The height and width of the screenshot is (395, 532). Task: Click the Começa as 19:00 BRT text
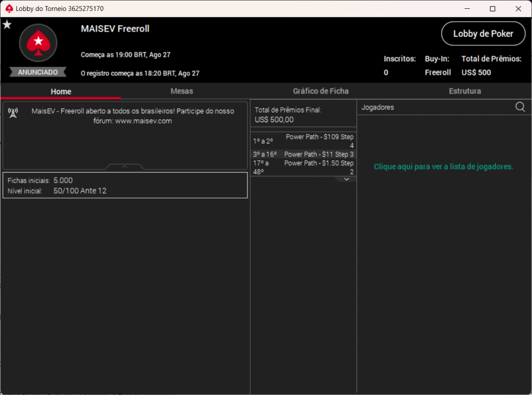coord(126,55)
